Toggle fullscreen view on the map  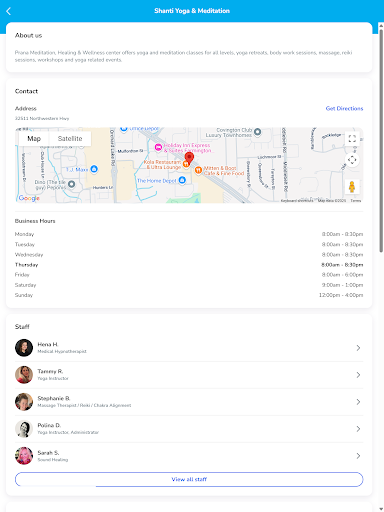352,138
